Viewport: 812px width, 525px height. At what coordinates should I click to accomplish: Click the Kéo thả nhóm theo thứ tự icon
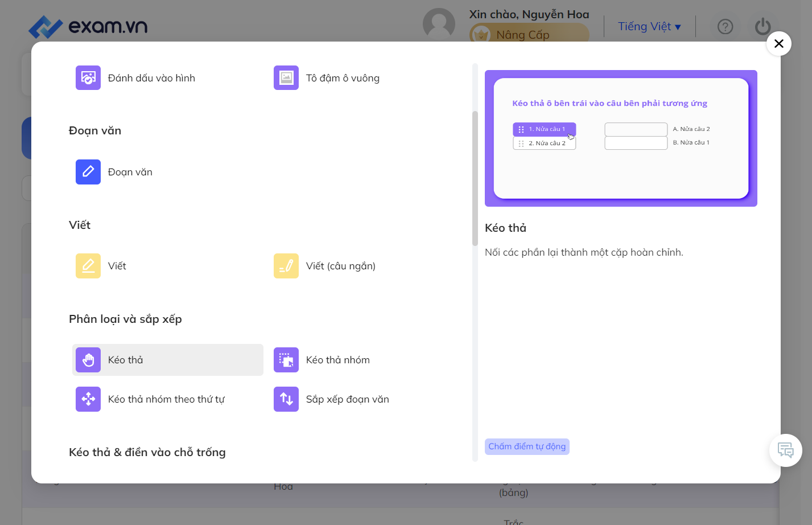pos(88,399)
